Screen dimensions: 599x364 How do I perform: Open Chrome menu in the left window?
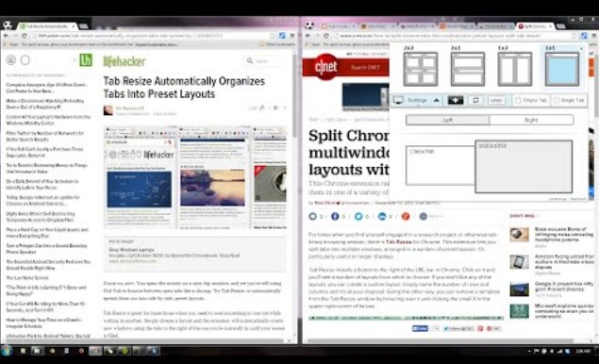291,36
